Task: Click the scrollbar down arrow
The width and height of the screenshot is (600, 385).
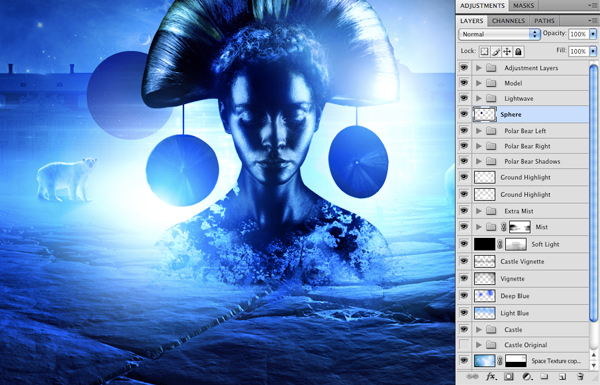Action: click(594, 365)
